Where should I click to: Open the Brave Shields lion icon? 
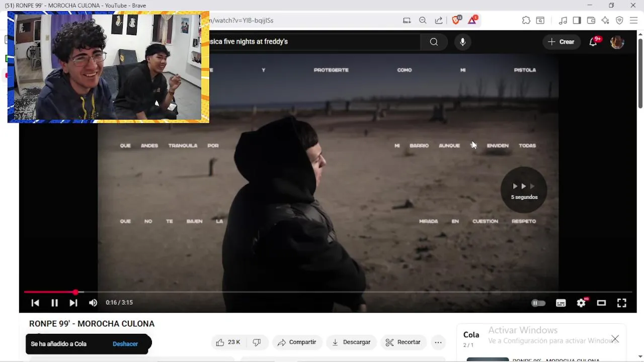456,20
